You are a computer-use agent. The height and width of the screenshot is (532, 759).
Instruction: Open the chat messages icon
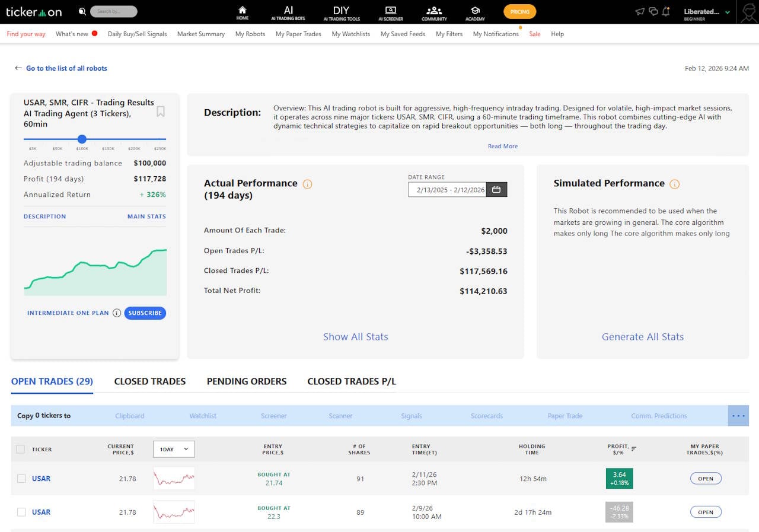653,11
